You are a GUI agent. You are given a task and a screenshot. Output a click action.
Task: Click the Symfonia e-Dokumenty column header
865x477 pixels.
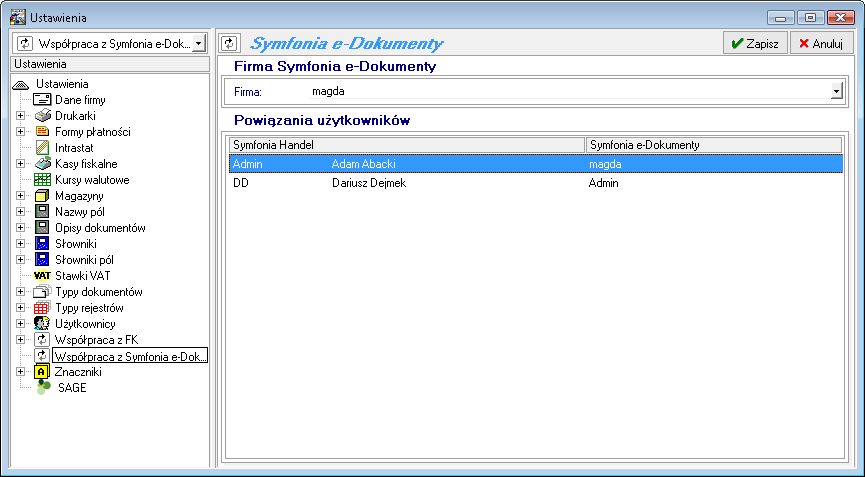coord(714,145)
